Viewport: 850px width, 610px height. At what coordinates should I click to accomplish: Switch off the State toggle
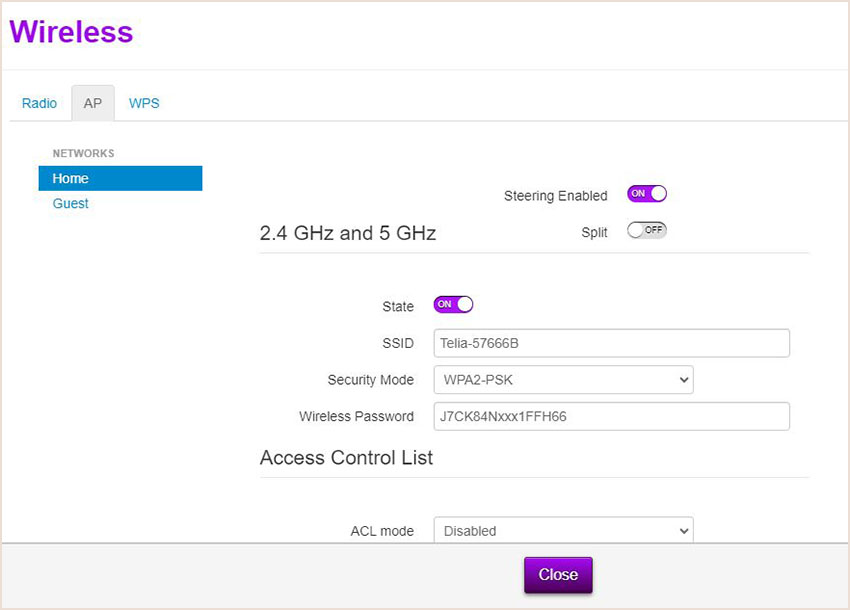pyautogui.click(x=453, y=305)
